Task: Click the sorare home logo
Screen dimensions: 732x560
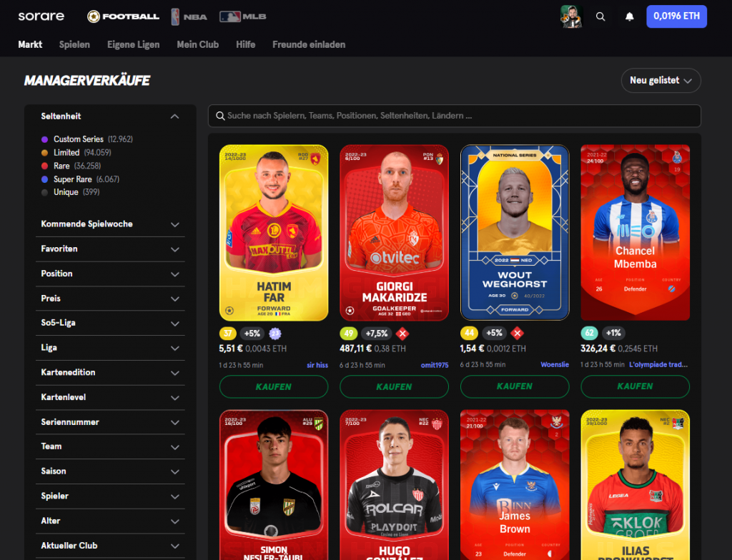Action: [41, 16]
